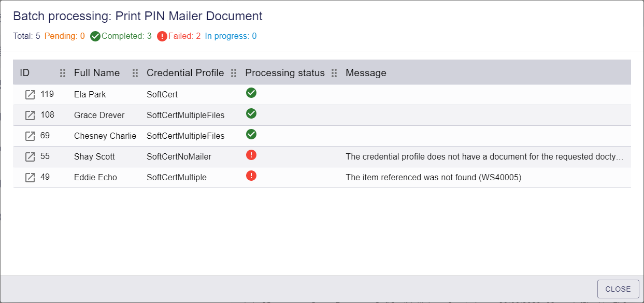Close the batch processing dialog

point(618,289)
